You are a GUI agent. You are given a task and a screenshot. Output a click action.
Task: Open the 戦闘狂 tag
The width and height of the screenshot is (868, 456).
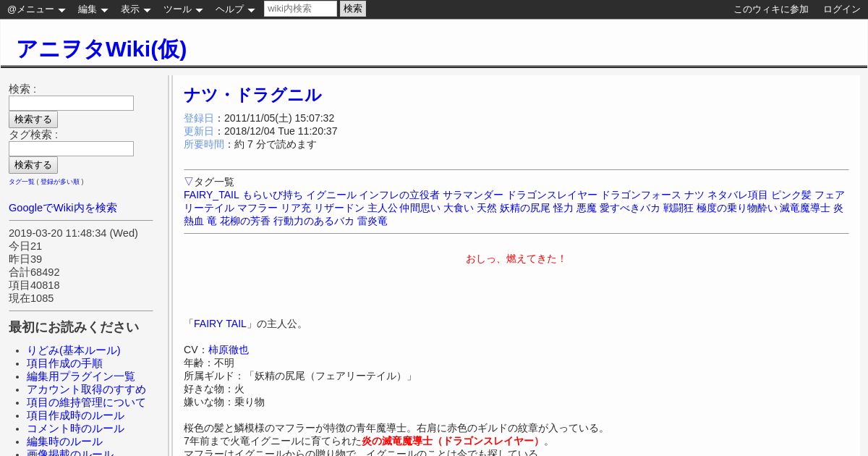point(678,208)
